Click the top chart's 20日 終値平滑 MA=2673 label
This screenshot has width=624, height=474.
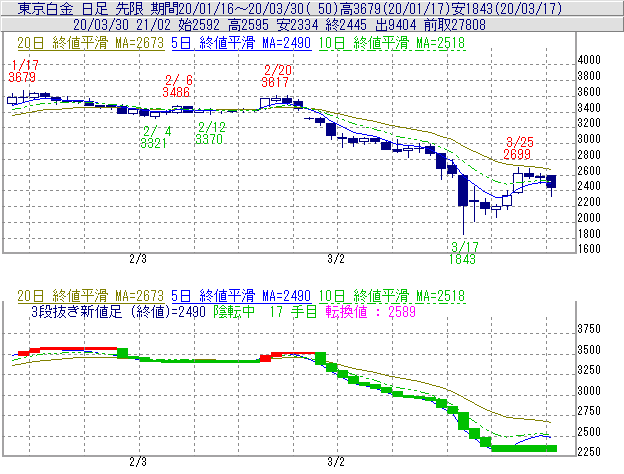(91, 43)
